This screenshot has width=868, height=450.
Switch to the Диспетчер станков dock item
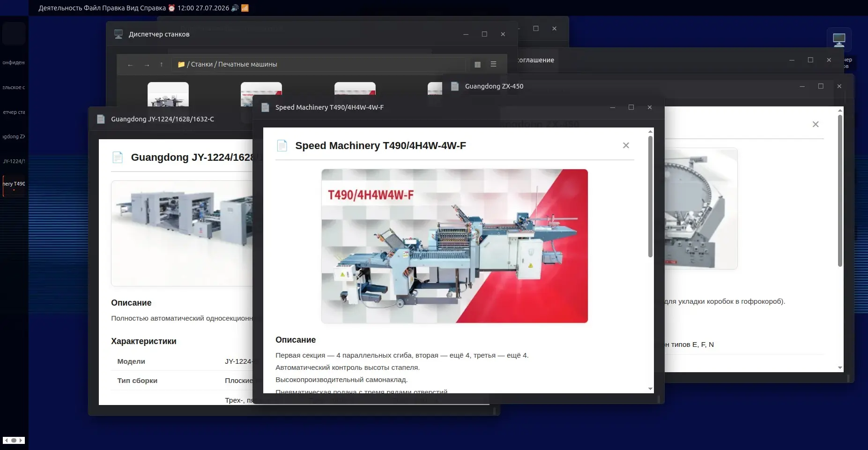click(14, 112)
